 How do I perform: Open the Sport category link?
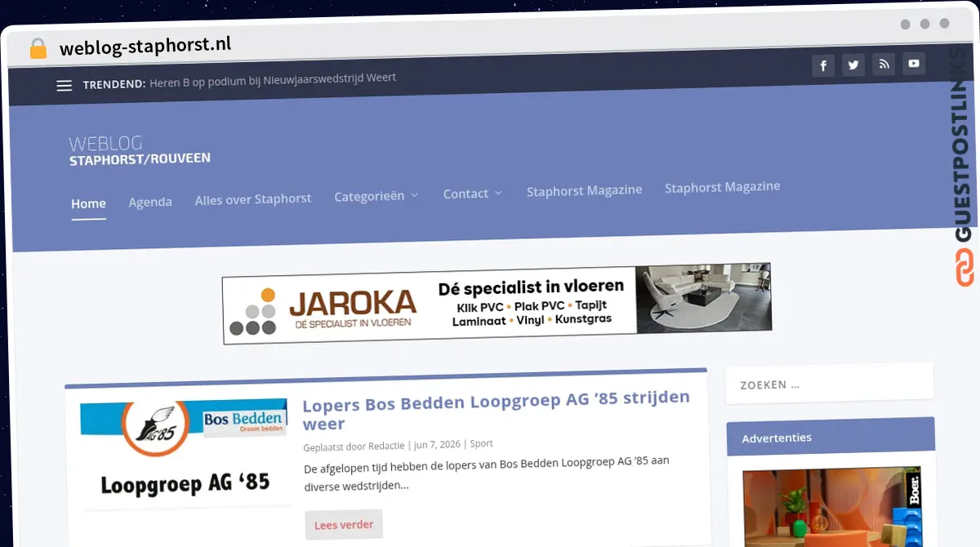[x=481, y=444]
